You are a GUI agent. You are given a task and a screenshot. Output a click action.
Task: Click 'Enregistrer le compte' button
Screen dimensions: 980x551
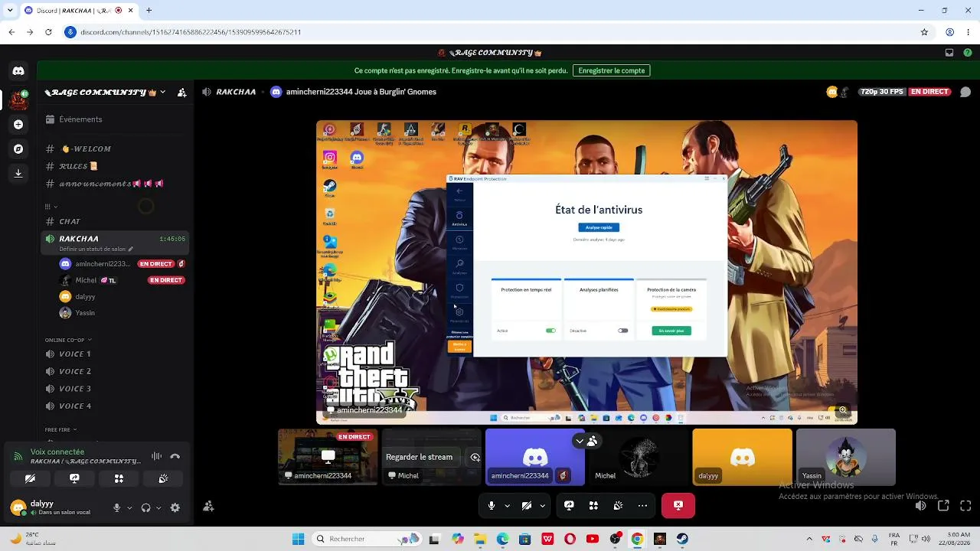612,70
